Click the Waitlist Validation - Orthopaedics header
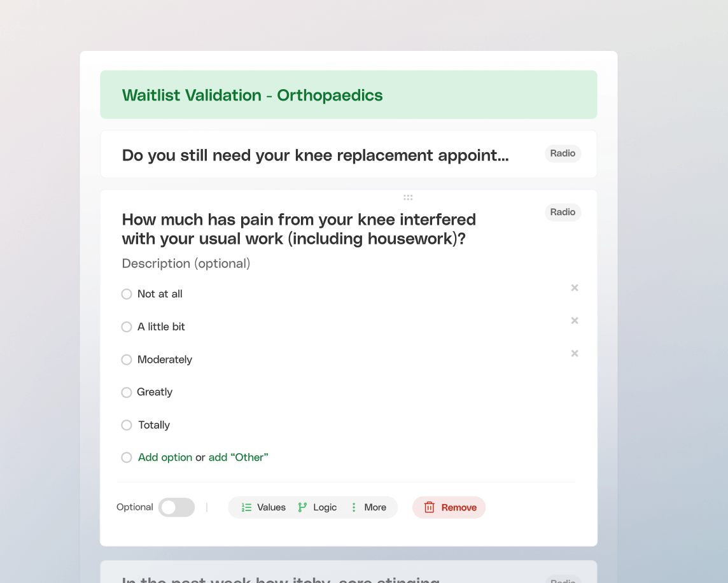728x583 pixels. [253, 95]
